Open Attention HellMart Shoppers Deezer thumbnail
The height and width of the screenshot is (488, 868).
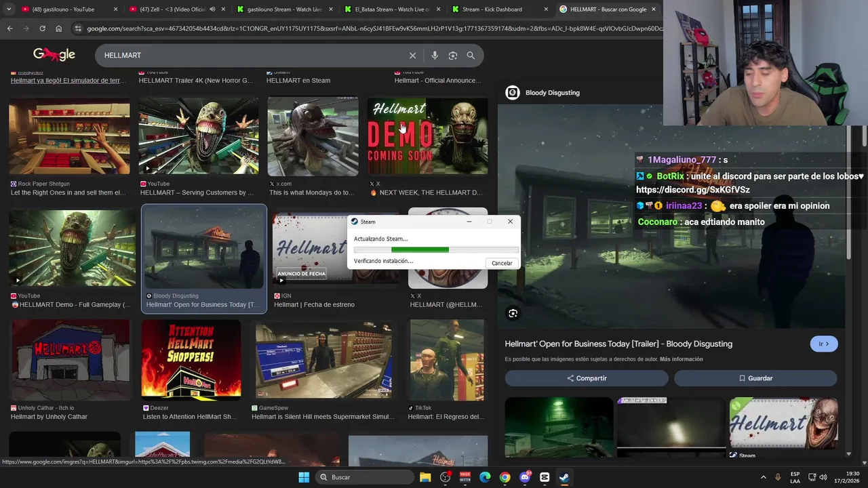[191, 359]
